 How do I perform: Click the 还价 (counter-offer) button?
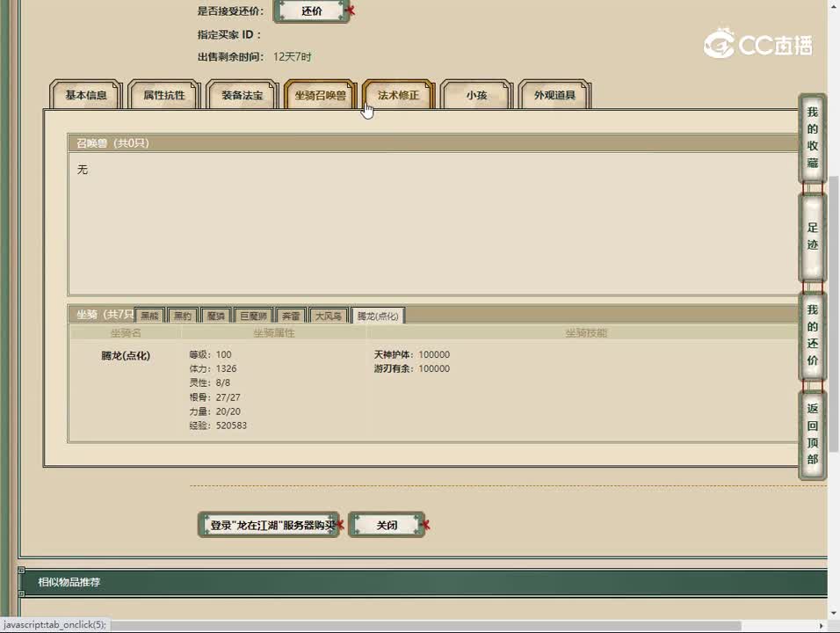(312, 11)
